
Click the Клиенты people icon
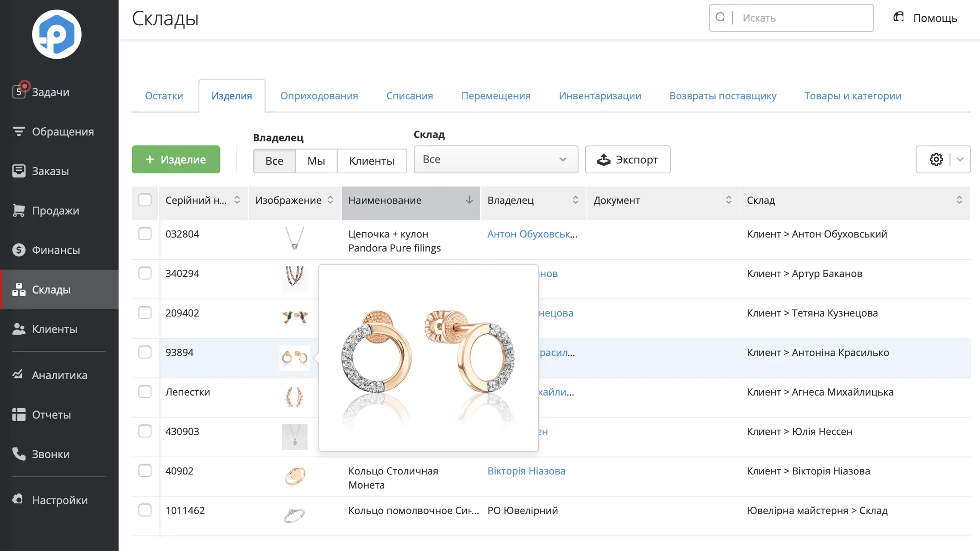(x=19, y=329)
